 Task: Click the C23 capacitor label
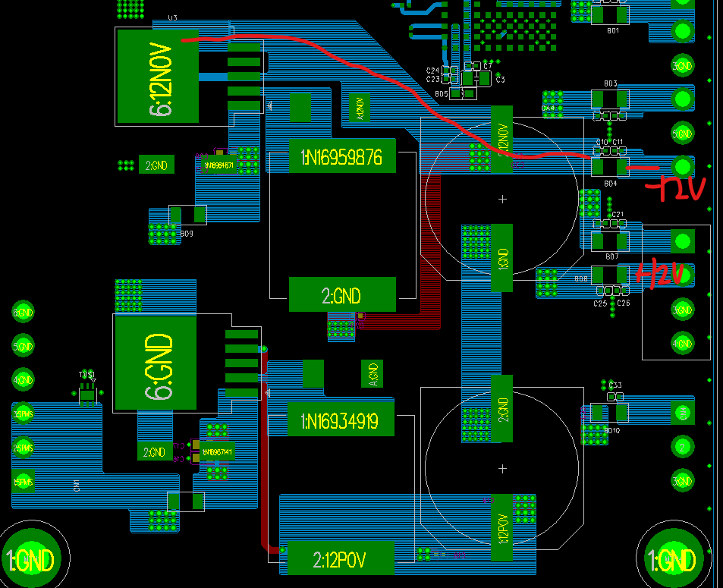tap(432, 79)
